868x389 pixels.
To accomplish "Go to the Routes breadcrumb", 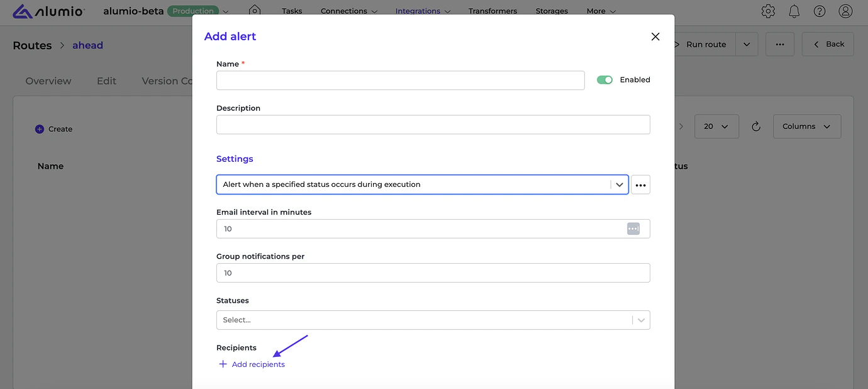I will tap(32, 45).
